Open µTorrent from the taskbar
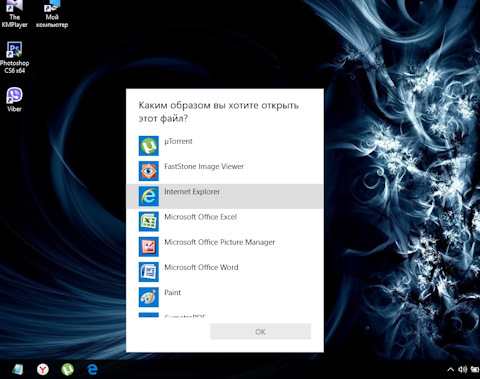Image resolution: width=480 pixels, height=379 pixels. pyautogui.click(x=68, y=369)
